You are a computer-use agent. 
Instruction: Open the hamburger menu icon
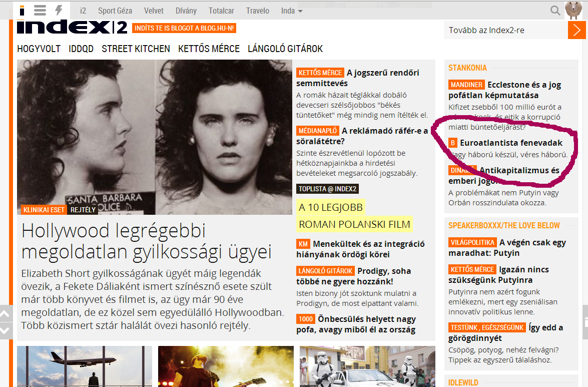(x=40, y=11)
